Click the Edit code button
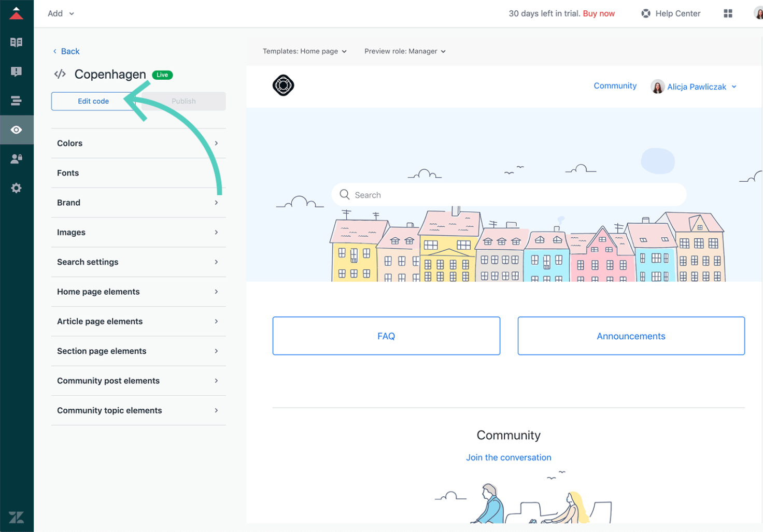Screen dimensions: 763x532 tap(93, 101)
